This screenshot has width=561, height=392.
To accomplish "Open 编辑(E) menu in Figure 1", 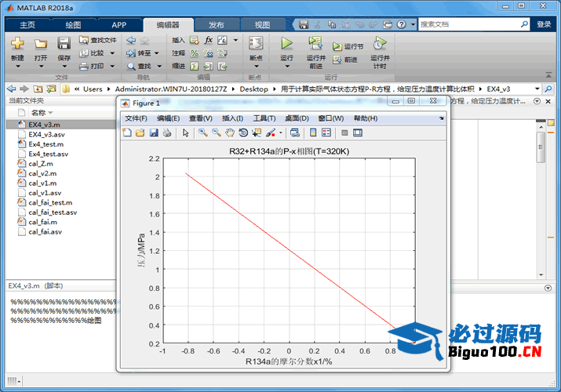I will (168, 118).
